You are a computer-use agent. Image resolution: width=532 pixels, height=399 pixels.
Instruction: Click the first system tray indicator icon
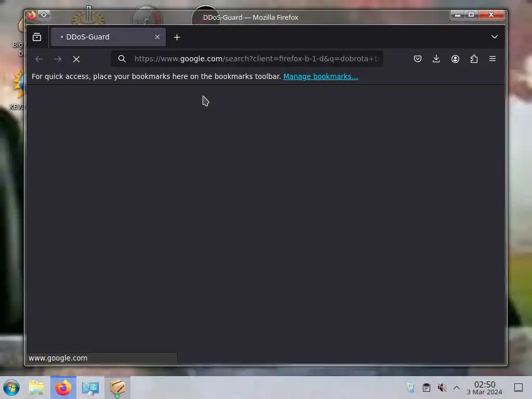point(411,388)
